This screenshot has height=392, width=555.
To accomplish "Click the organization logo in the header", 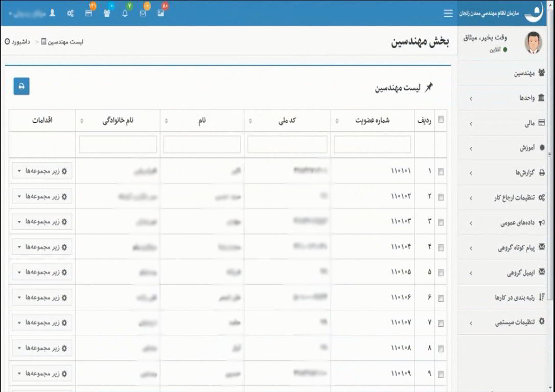I will tap(534, 13).
